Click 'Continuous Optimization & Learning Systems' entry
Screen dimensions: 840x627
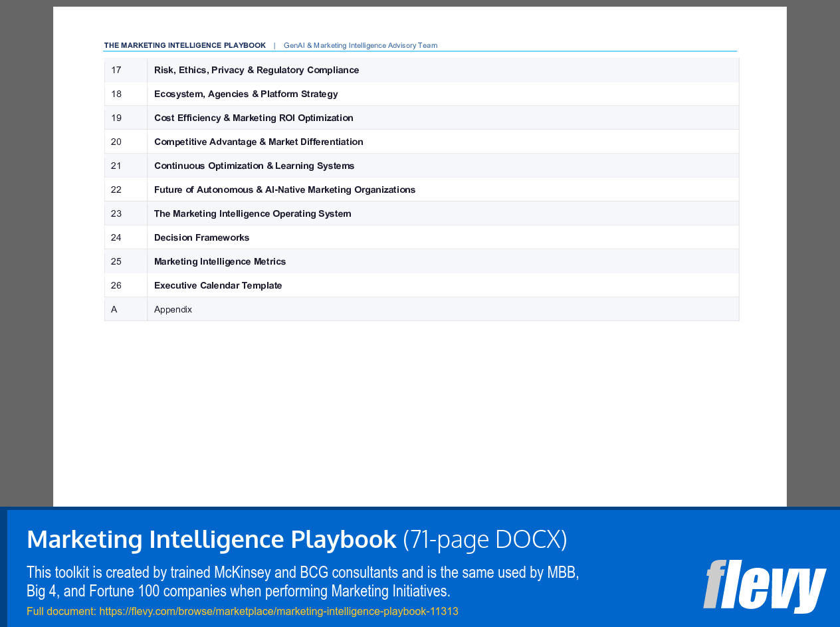pyautogui.click(x=254, y=166)
